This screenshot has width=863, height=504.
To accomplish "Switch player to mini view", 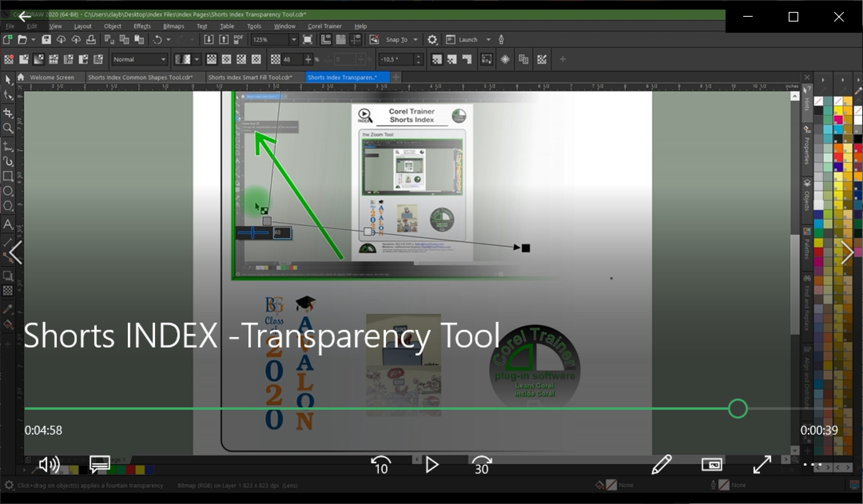I will pyautogui.click(x=712, y=464).
